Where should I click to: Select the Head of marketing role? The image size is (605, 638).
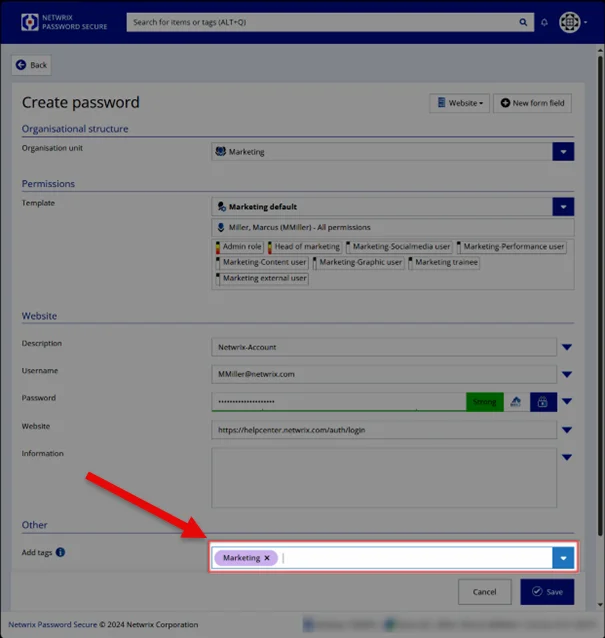pos(304,247)
